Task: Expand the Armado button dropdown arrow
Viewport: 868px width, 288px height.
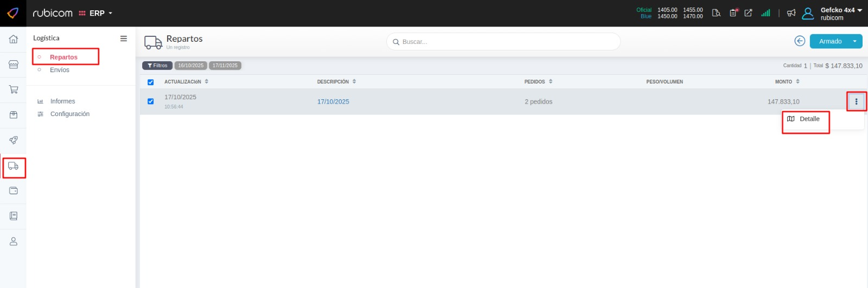Action: click(855, 41)
